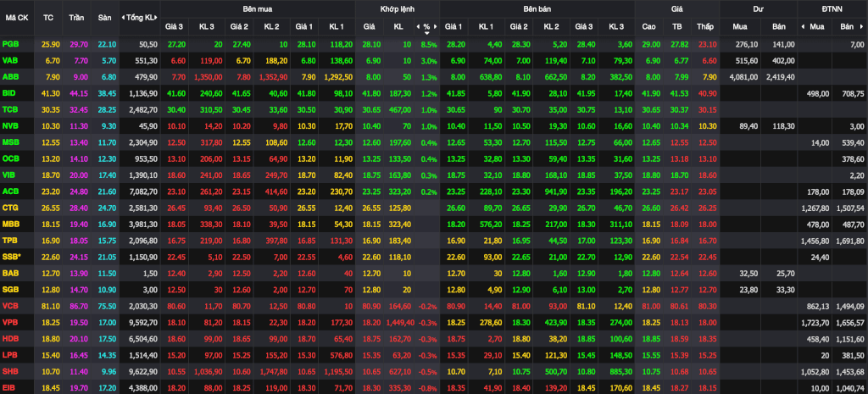Sort by the Mã CK column header
Image resolution: width=868 pixels, height=394 pixels.
[17, 18]
